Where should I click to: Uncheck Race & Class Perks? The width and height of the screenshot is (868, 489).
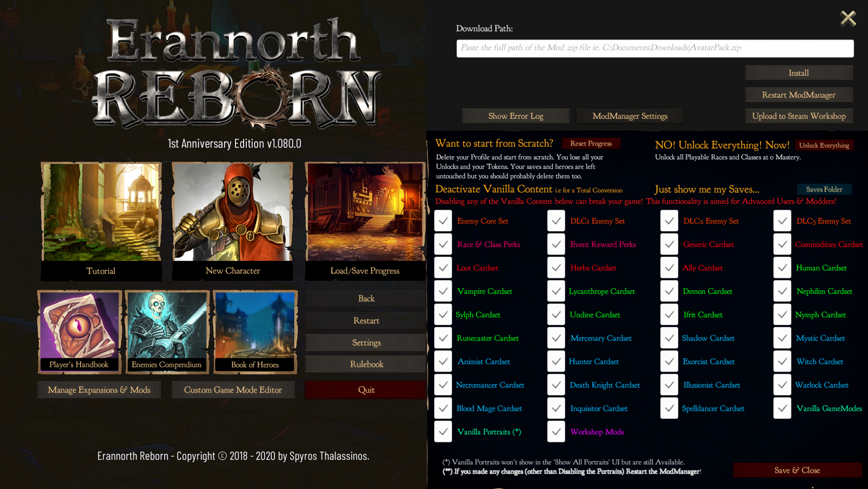pyautogui.click(x=443, y=244)
